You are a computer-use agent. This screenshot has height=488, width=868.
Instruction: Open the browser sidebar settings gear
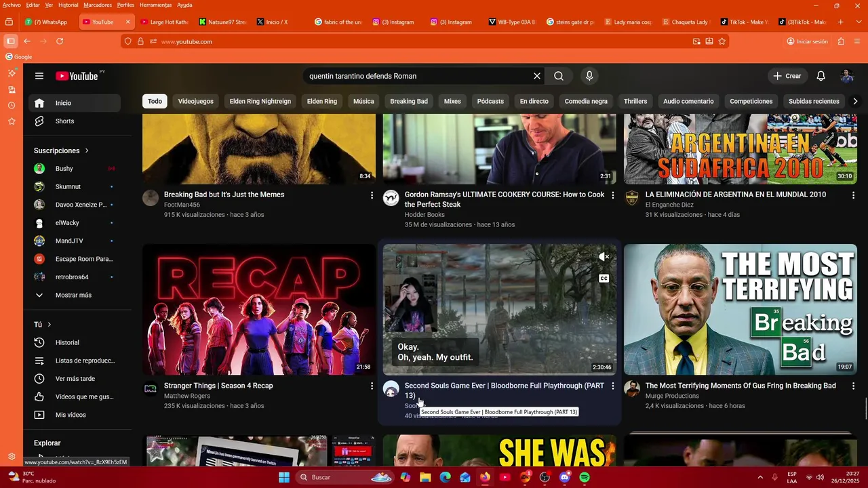coord(12,457)
